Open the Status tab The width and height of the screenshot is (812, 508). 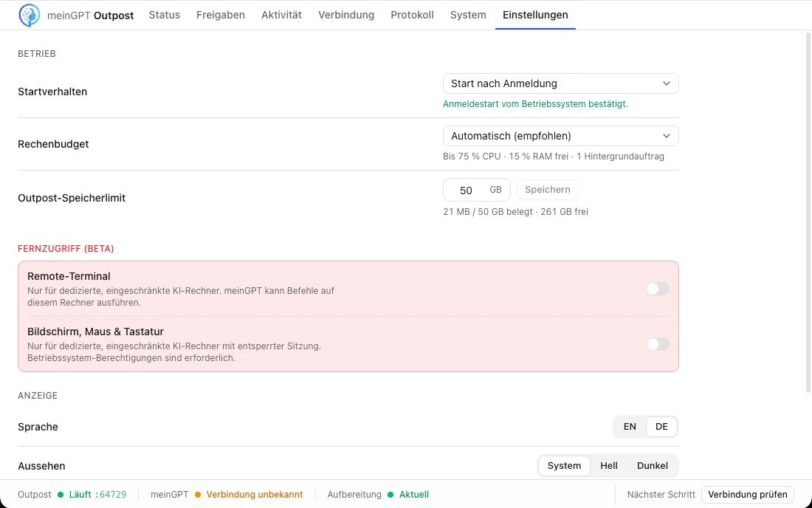pyautogui.click(x=164, y=15)
